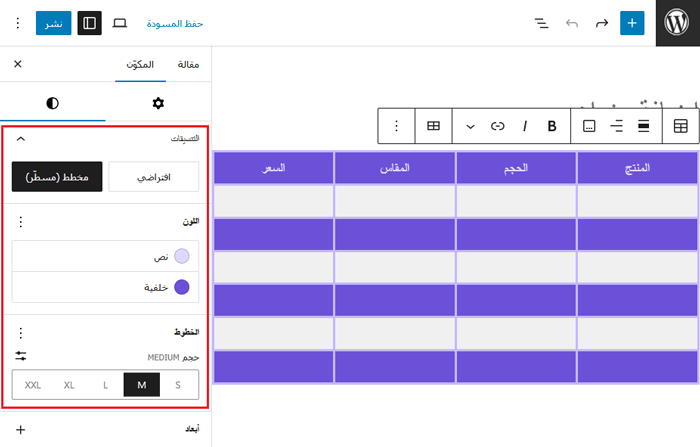The width and height of the screenshot is (700, 447).
Task: Open the styles half-circle tab
Action: point(53,103)
